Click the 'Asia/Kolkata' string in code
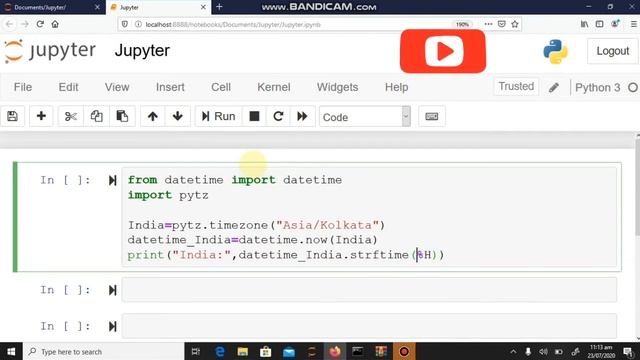Screen dimensions: 640x360 coord(327,225)
